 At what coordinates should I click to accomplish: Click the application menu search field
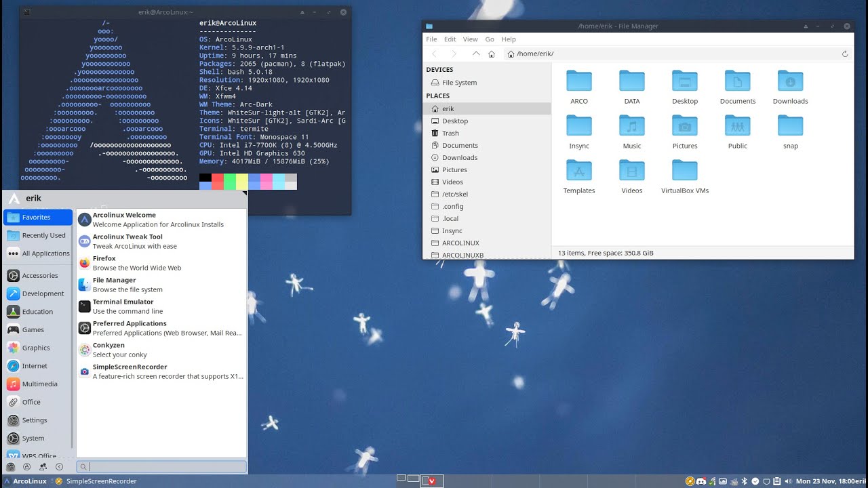[161, 466]
